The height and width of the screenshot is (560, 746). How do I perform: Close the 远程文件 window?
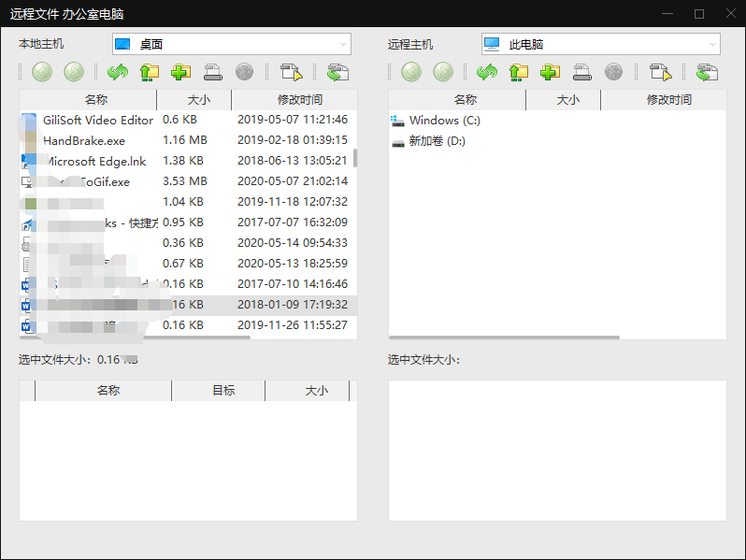731,14
